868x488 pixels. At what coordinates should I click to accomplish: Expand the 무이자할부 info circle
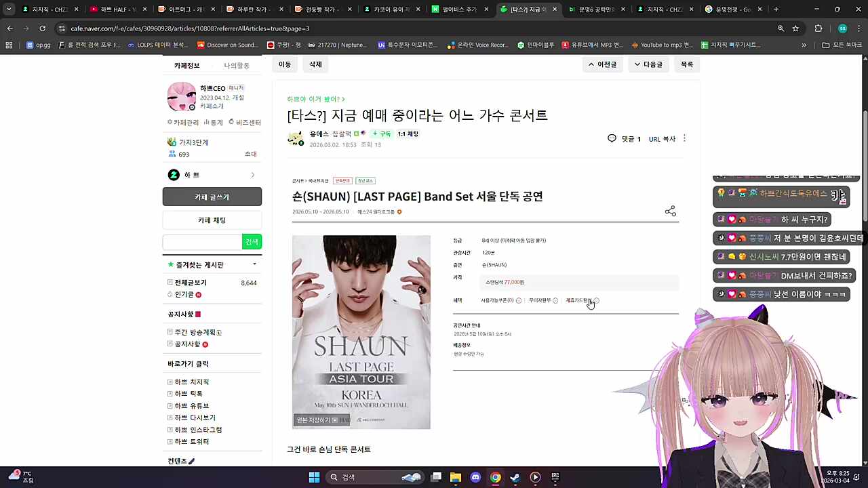point(555,300)
